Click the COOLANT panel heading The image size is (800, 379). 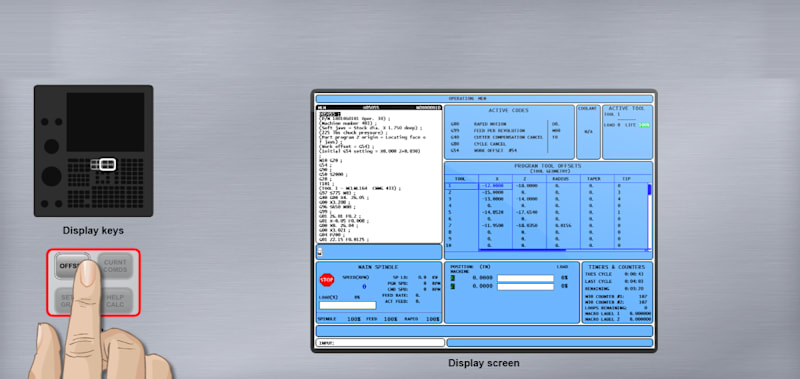pos(588,108)
